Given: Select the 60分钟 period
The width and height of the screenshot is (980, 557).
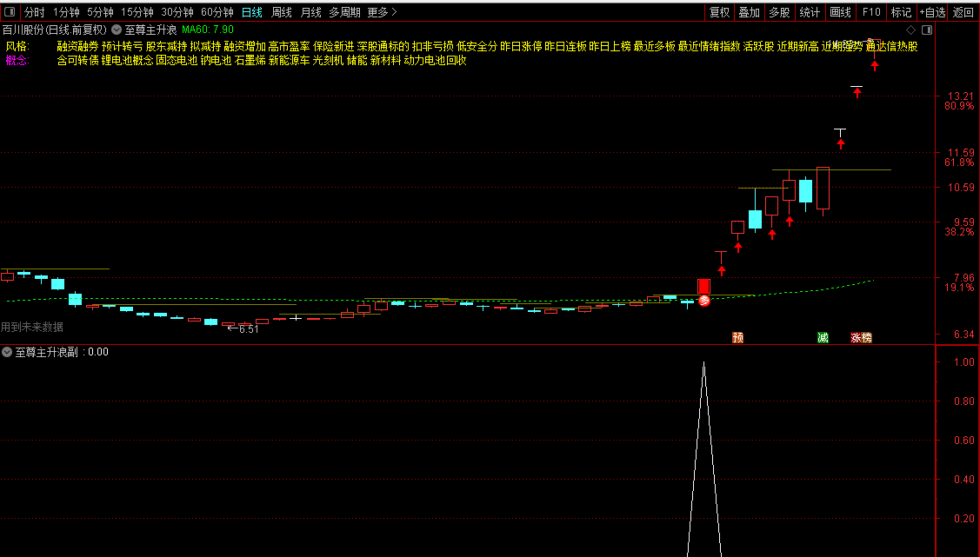Looking at the screenshot, I should 217,12.
